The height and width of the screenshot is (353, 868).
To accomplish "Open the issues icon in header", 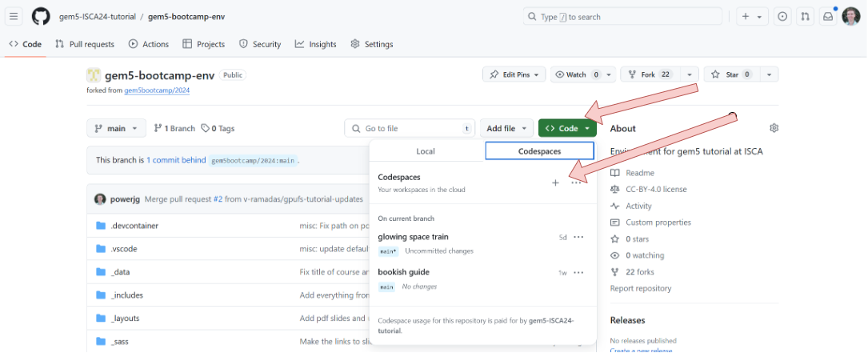I will coord(782,17).
